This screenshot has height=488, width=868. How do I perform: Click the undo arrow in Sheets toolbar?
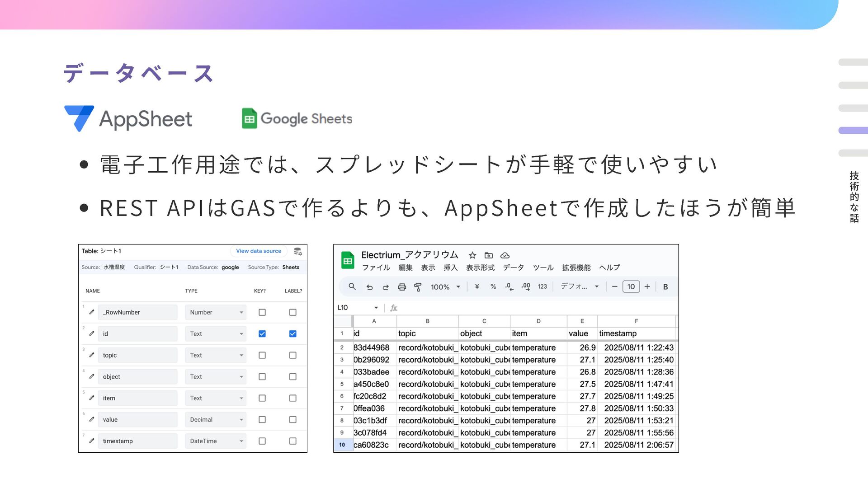click(369, 287)
